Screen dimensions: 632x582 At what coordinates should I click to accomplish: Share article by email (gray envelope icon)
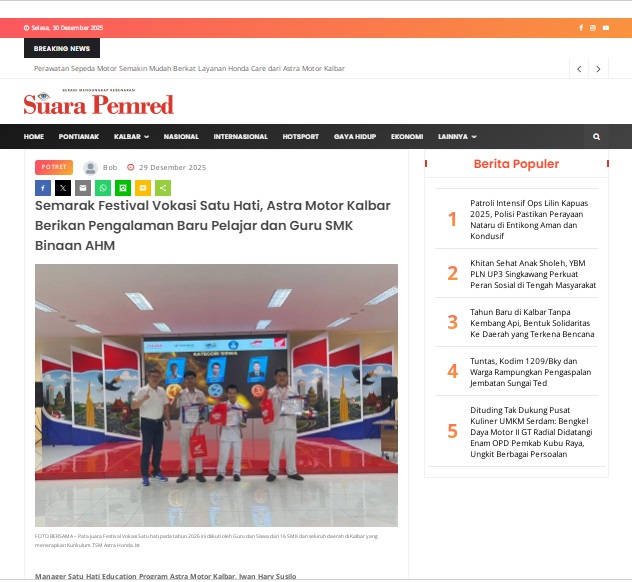(x=83, y=187)
